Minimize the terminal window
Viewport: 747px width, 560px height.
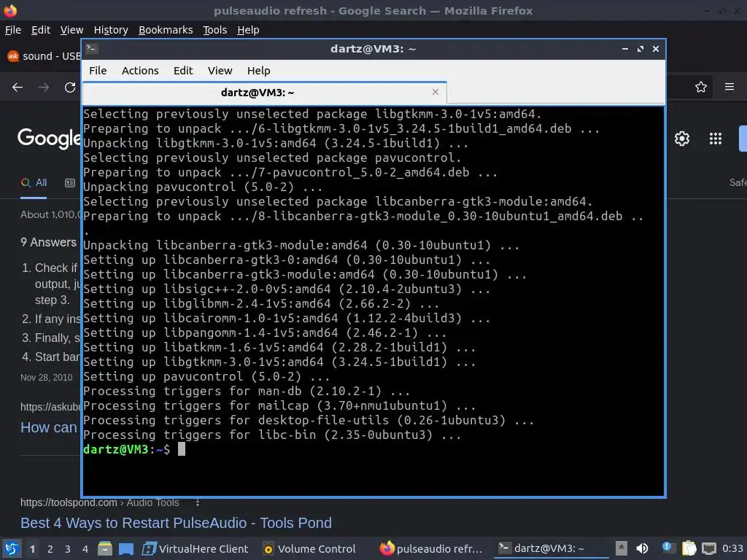(625, 49)
